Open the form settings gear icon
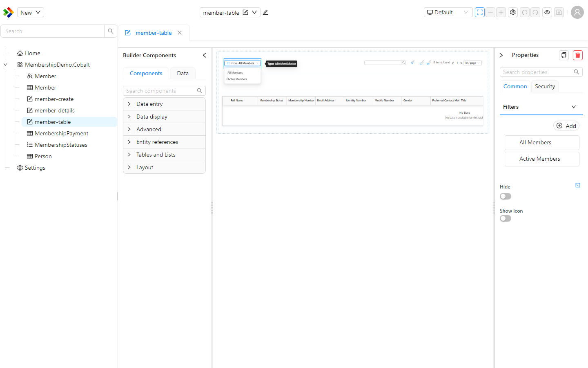 [x=513, y=12]
